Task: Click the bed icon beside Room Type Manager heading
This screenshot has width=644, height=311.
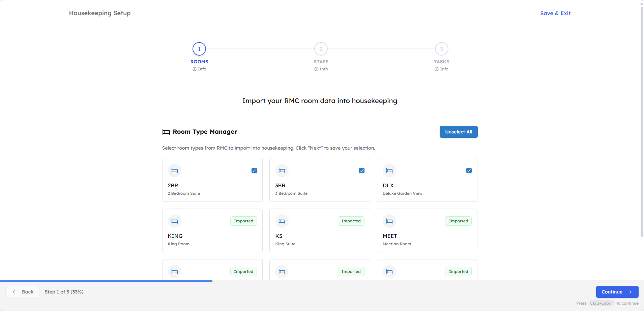Action: click(166, 132)
